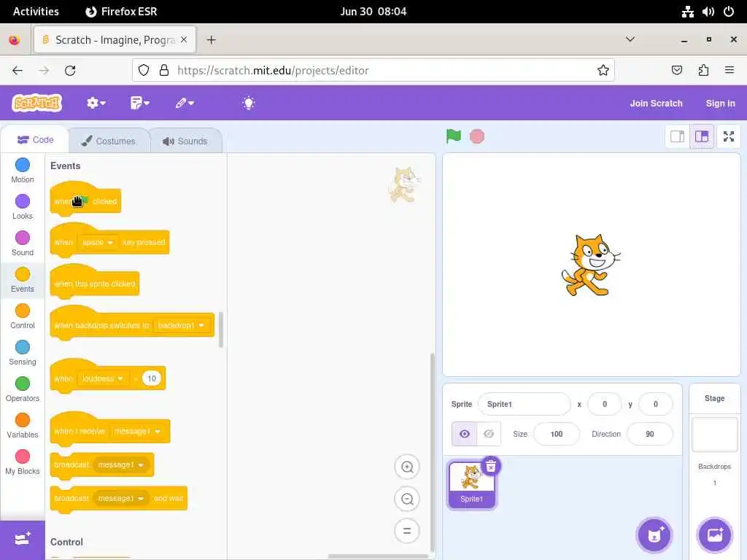The width and height of the screenshot is (747, 560).
Task: Hide the sprite with crossed-eye icon
Action: coord(489,434)
